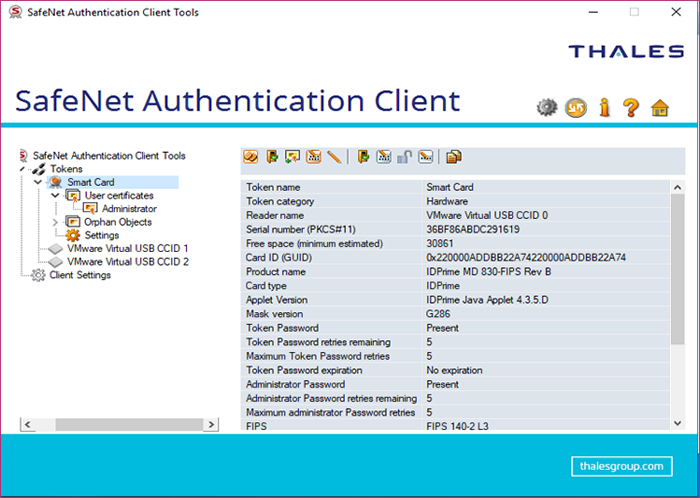Open Settings under Smart Card
The height and width of the screenshot is (498, 700).
[101, 235]
